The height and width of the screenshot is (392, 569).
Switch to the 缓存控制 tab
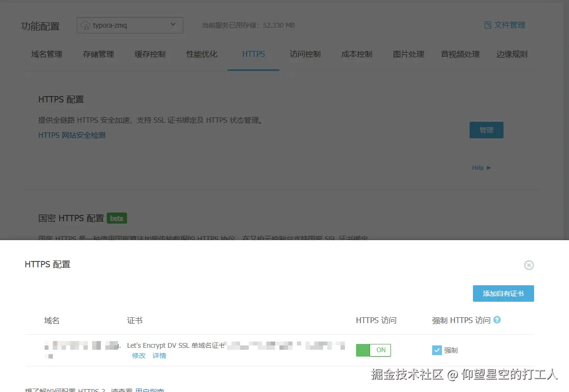[x=150, y=54]
